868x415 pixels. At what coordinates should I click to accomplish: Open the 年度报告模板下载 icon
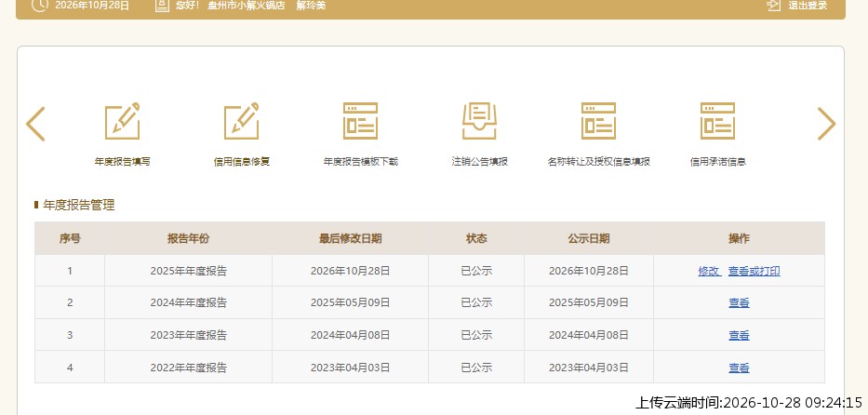[x=360, y=121]
